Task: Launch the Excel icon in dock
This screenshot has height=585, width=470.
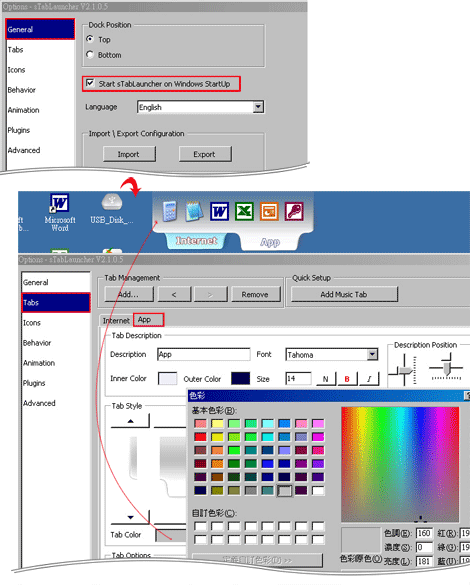Action: click(x=244, y=211)
